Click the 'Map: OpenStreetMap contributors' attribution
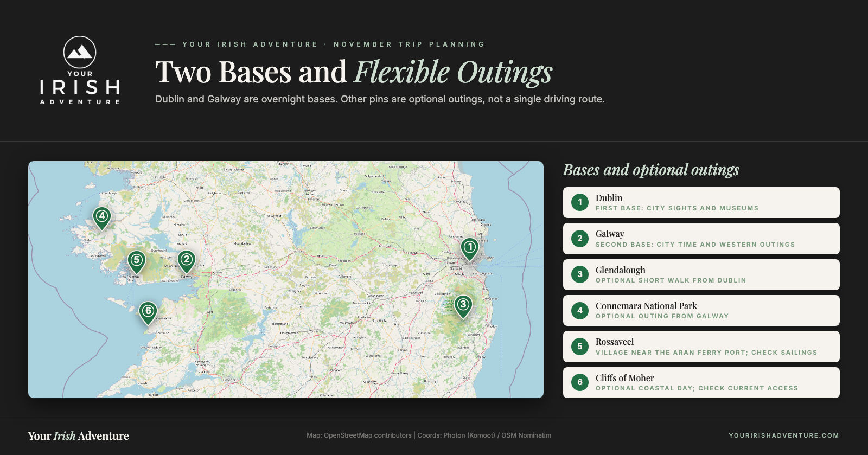This screenshot has width=868, height=455. pyautogui.click(x=359, y=435)
